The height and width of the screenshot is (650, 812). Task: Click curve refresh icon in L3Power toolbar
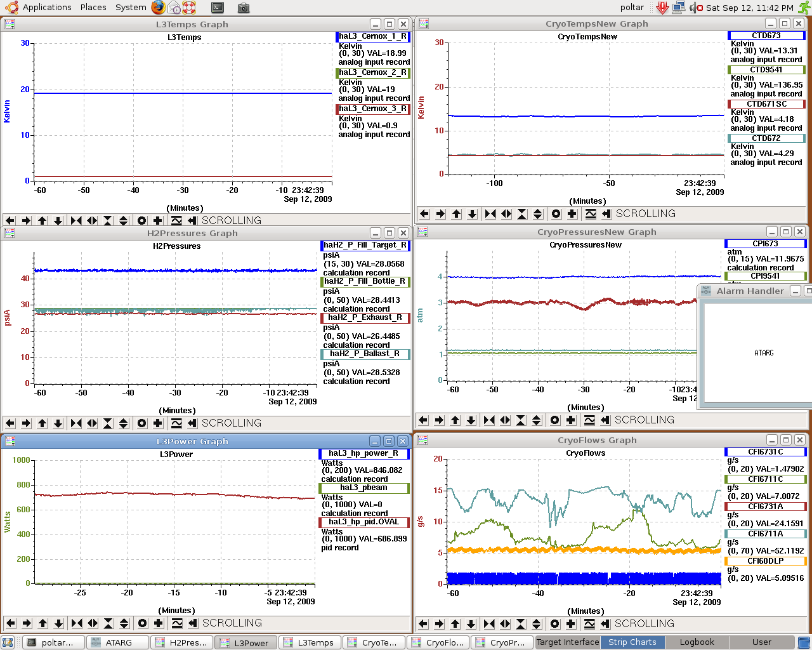(x=177, y=623)
